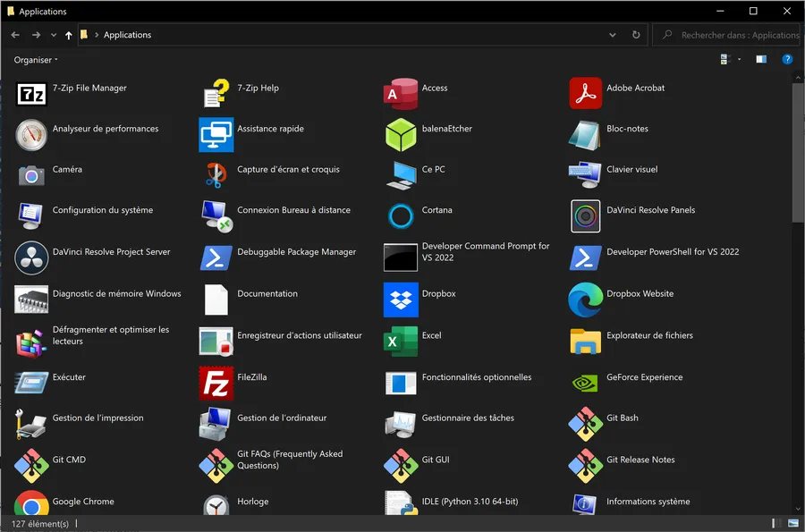Image resolution: width=805 pixels, height=532 pixels.
Task: Select the balenaEtcher cube icon
Action: (x=401, y=135)
